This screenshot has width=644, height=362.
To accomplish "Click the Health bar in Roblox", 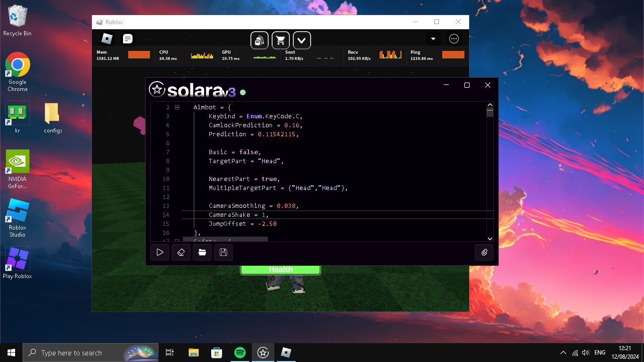I will (281, 270).
